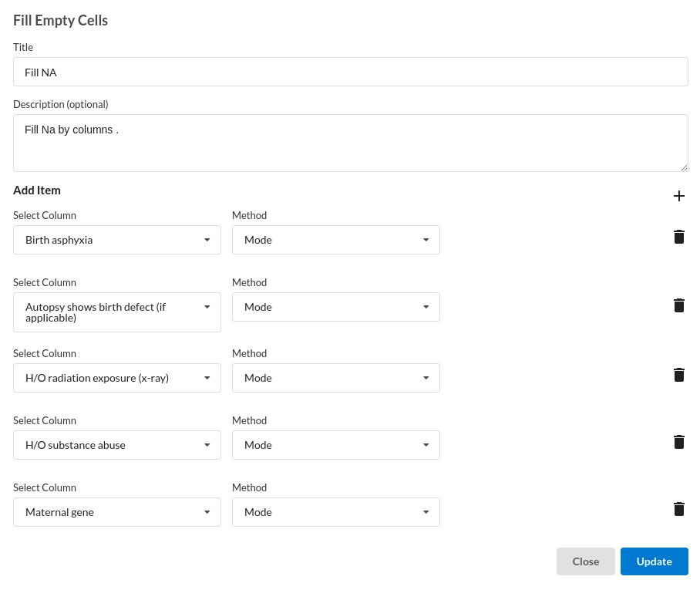Screen dimensions: 700x600
Task: Click the Title input field
Action: [x=351, y=72]
